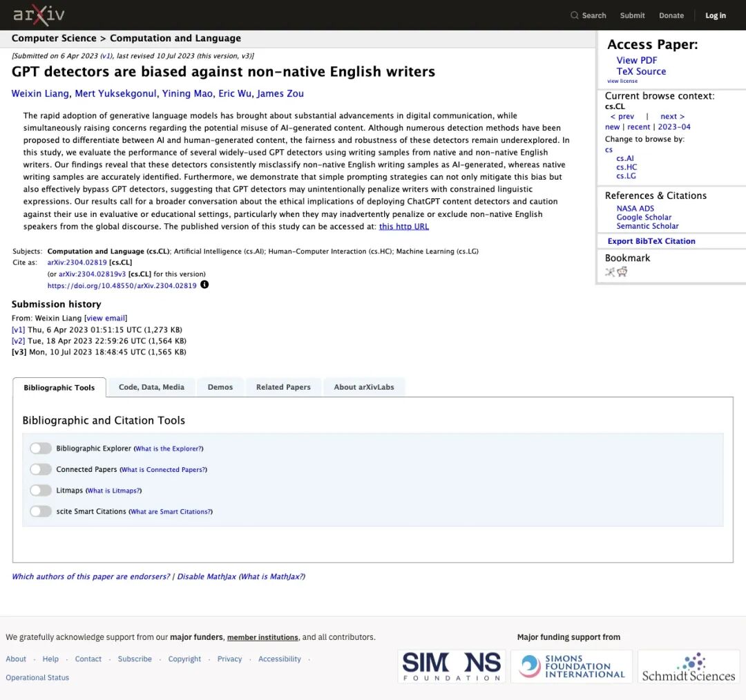Open the footer Subscribe link
The height and width of the screenshot is (700, 746).
click(x=135, y=659)
